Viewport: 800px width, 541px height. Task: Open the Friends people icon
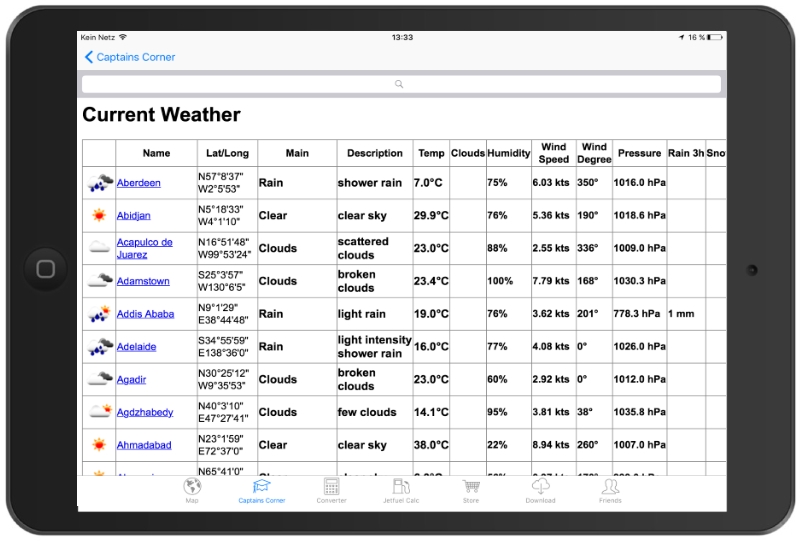610,487
